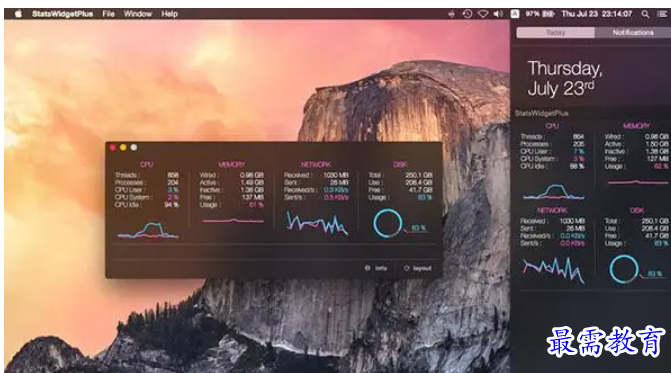Click the Received/s value 0.3 KB/s
671x373 pixels.
pyautogui.click(x=336, y=190)
